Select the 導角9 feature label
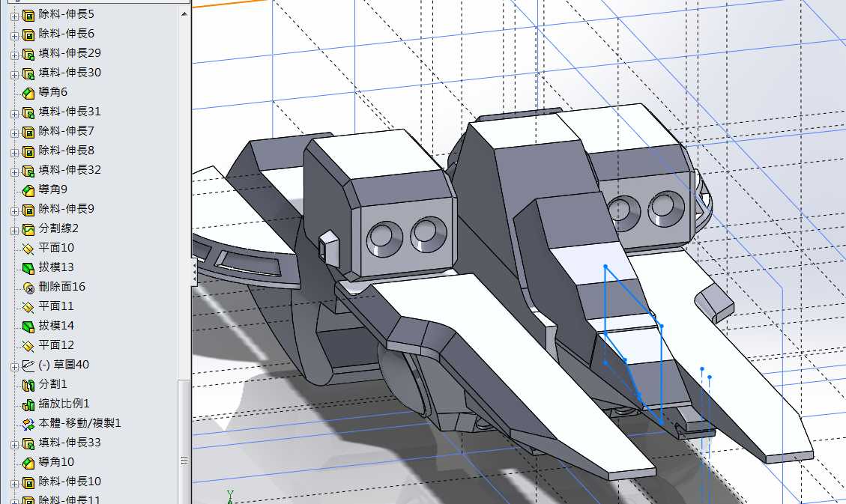This screenshot has width=846, height=504. (53, 189)
